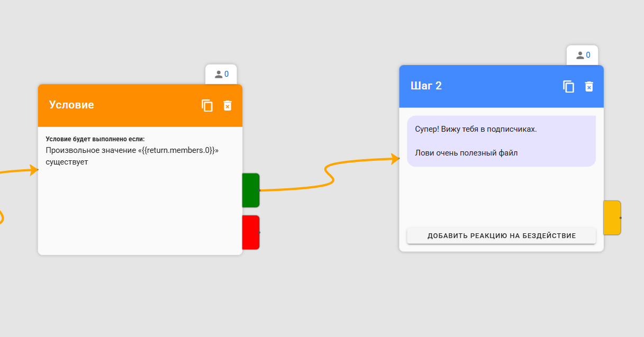Select the Шаг 2 header title
Screen dimensions: 644x337
coord(426,86)
